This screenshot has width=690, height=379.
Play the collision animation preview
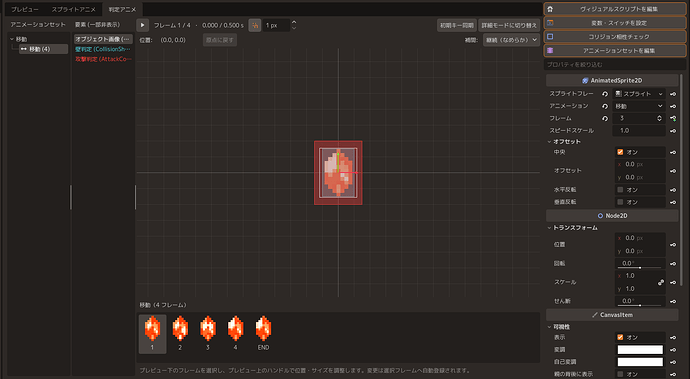142,25
